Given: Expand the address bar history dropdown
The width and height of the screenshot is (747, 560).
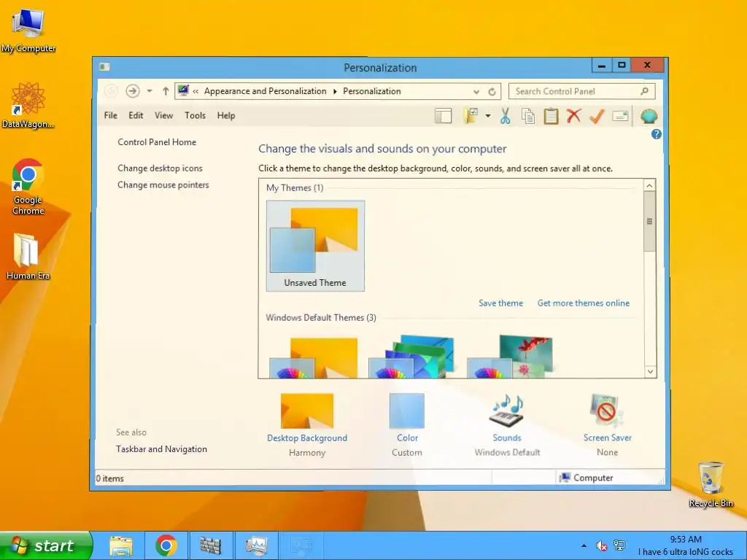Looking at the screenshot, I should (476, 91).
